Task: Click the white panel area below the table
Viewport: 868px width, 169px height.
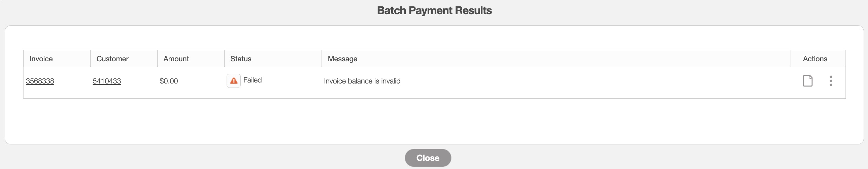Action: tap(434, 121)
